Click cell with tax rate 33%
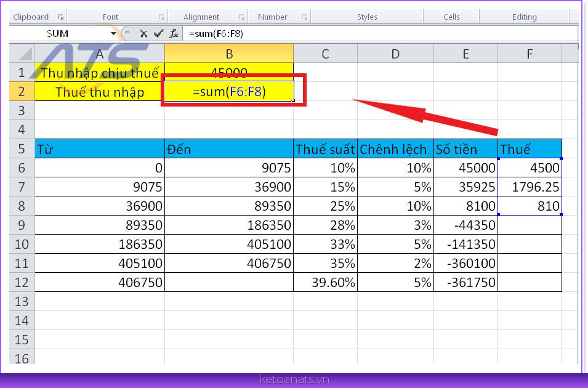The height and width of the screenshot is (388, 588). [326, 245]
